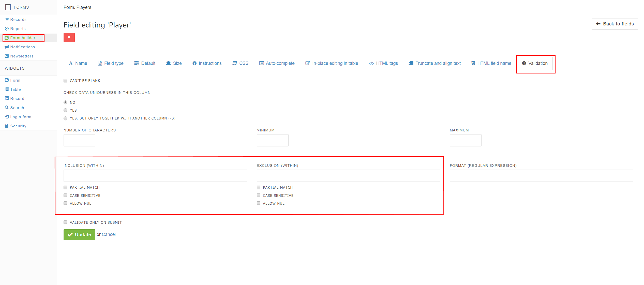The width and height of the screenshot is (644, 285).
Task: Select the No uniqueness radio button
Action: [66, 102]
